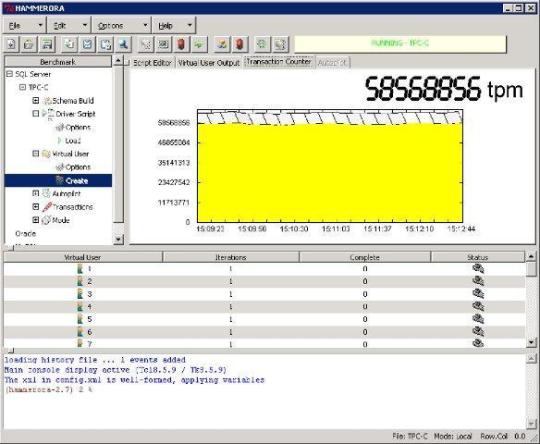The image size is (540, 444).
Task: Expand the Transactions tree node
Action: pos(35,207)
